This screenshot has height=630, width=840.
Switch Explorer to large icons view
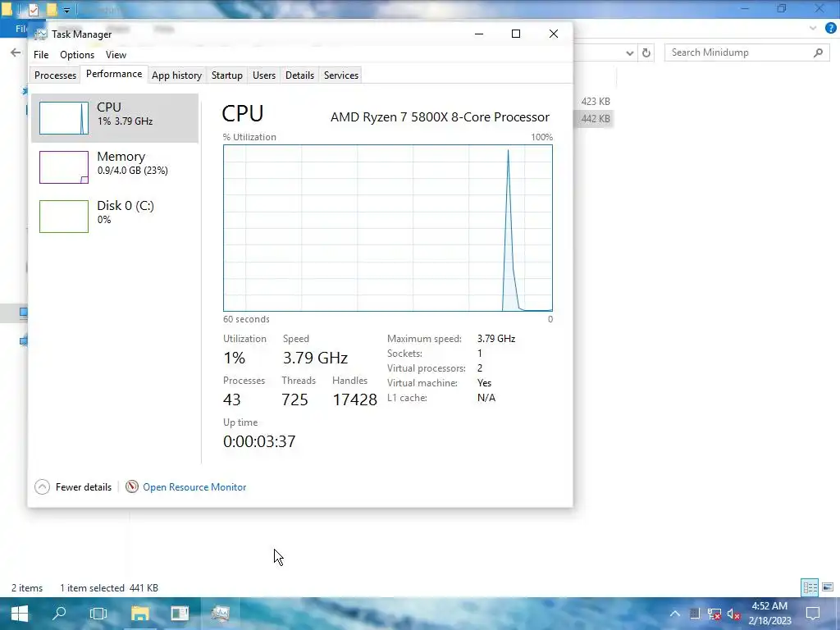(828, 587)
